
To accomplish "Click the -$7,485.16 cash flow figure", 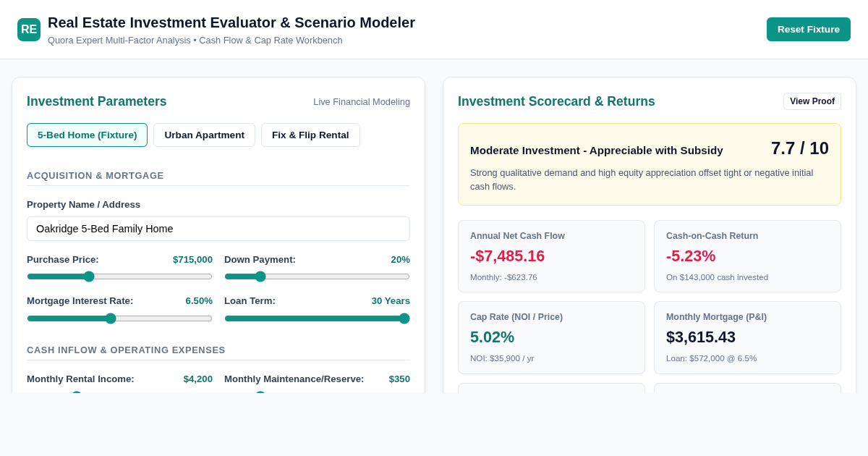I will point(507,256).
